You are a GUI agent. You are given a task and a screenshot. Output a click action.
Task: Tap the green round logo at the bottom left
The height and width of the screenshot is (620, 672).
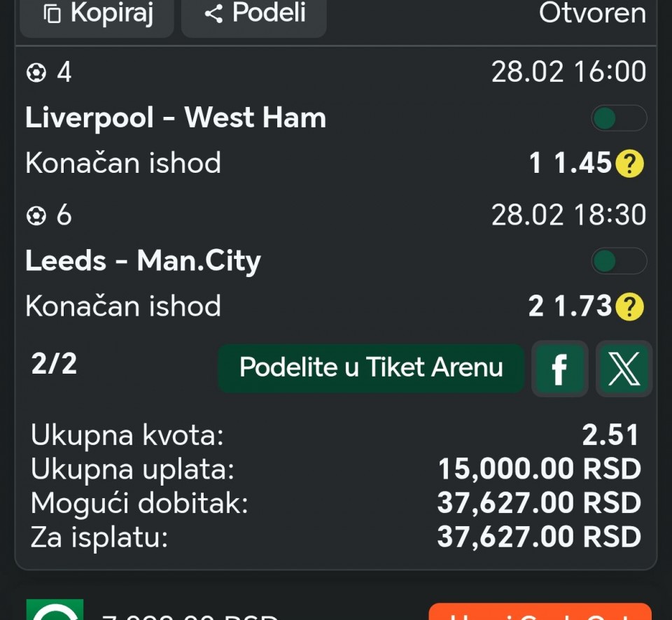tap(55, 610)
